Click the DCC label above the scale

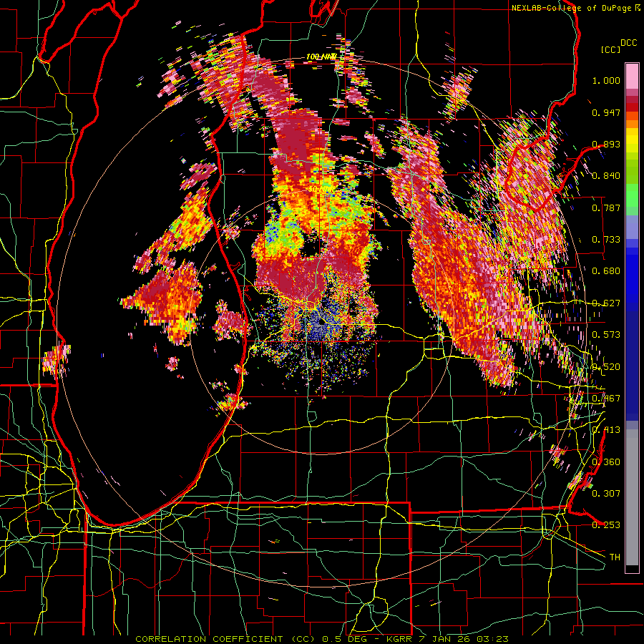[628, 43]
